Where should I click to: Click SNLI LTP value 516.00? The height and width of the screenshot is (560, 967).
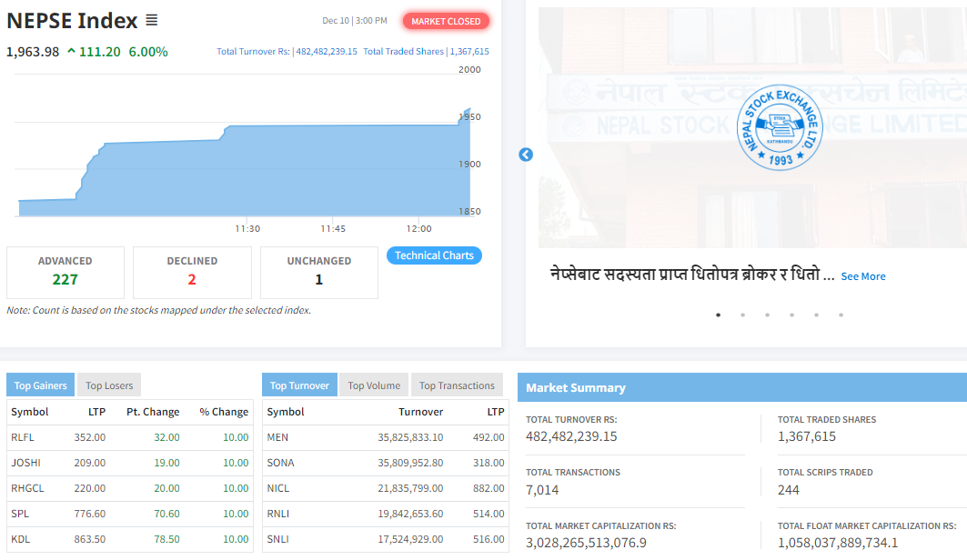pyautogui.click(x=489, y=539)
